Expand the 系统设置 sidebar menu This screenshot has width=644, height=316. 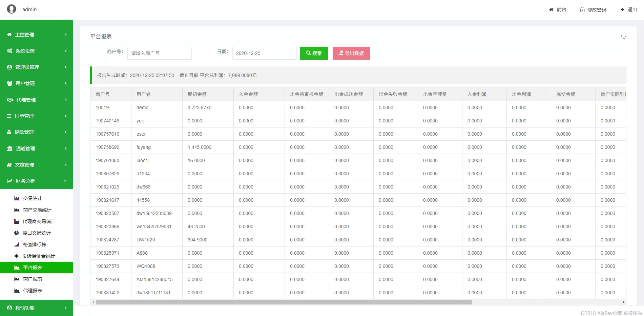(37, 51)
